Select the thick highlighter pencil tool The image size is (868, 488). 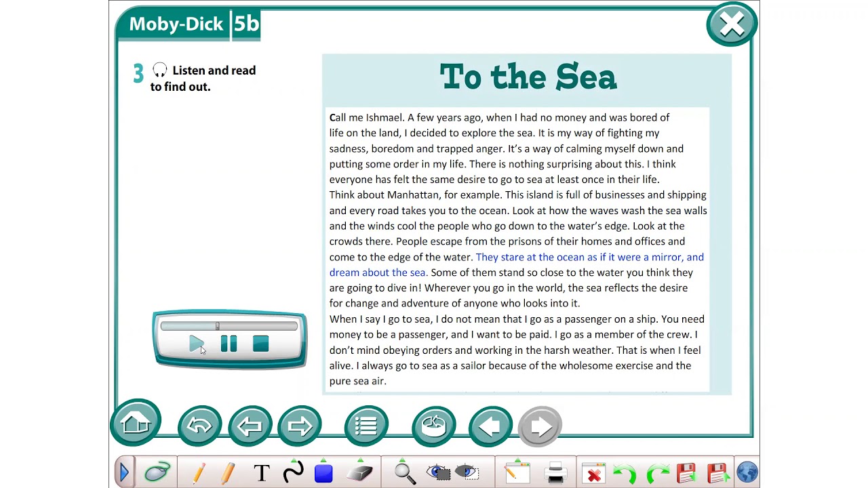coord(229,472)
